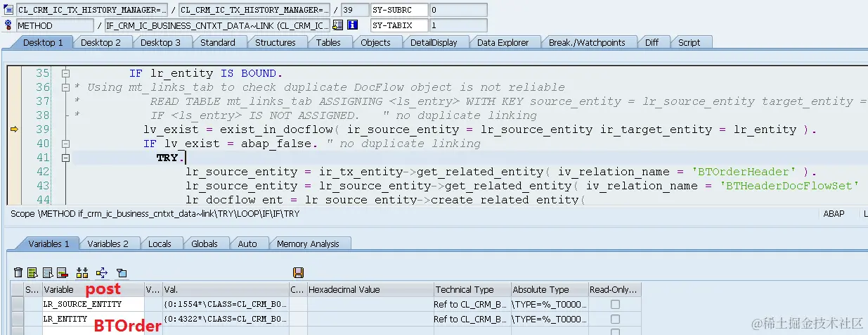Image resolution: width=868 pixels, height=335 pixels.
Task: Click the save (floppy disk) icon above Hexadecimal column
Action: click(x=298, y=272)
